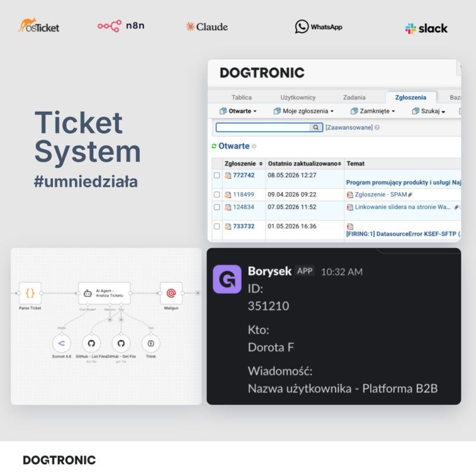Click the ticket icon beside 772742
Viewport: 476px width, 476px height.
[x=228, y=176]
